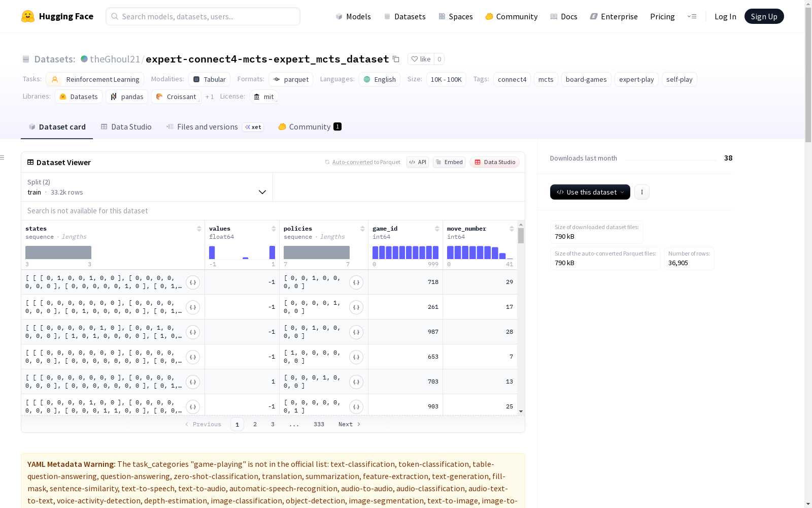Jump to page 333 of the table
This screenshot has height=508, width=812.
(x=319, y=424)
